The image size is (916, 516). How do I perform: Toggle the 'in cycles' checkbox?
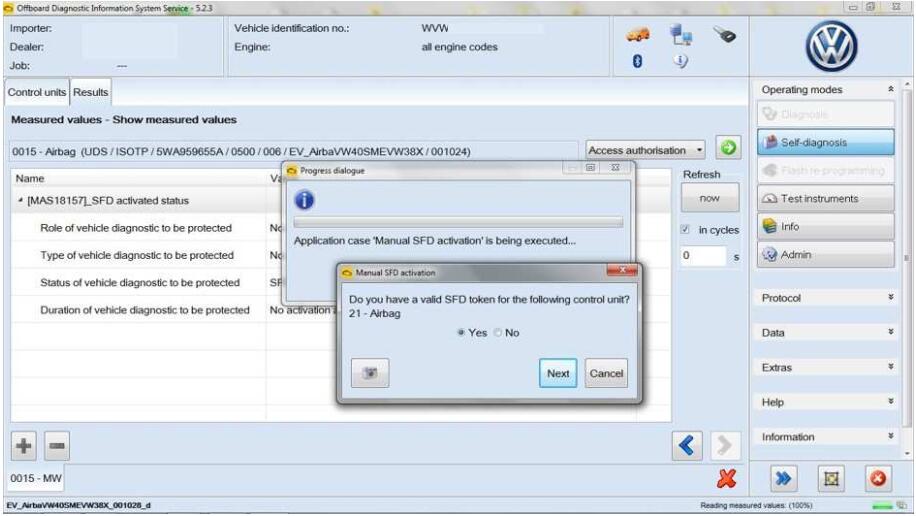[x=685, y=230]
